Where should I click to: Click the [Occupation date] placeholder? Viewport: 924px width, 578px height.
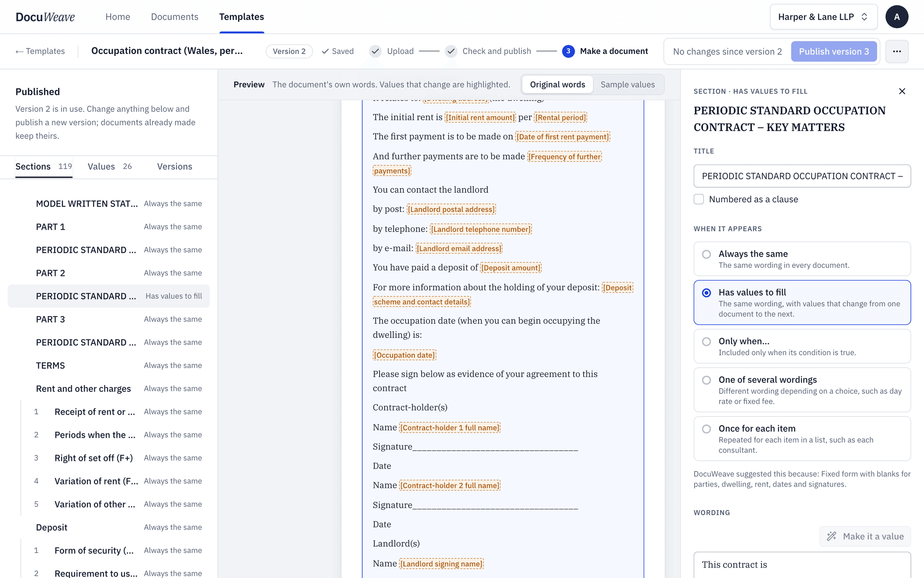(404, 355)
